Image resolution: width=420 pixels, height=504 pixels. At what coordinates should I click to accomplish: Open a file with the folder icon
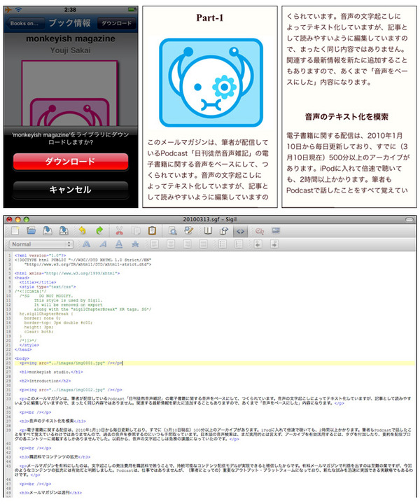pos(31,230)
